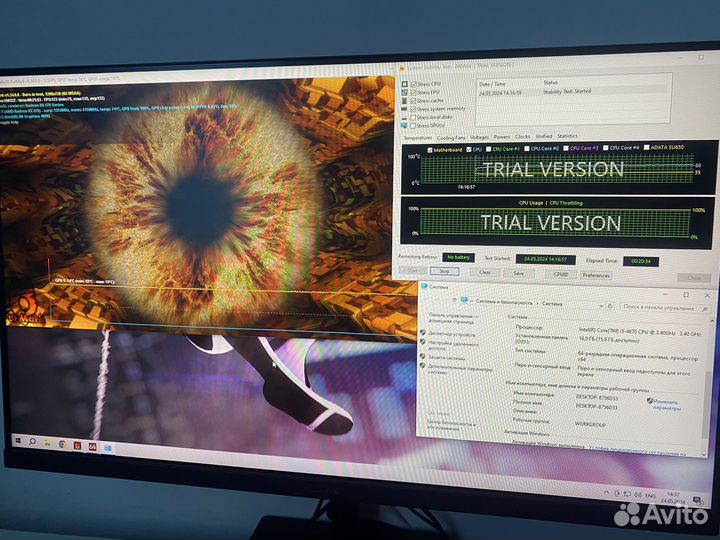Show hidden system tray icons
The height and width of the screenshot is (540, 720).
click(607, 492)
